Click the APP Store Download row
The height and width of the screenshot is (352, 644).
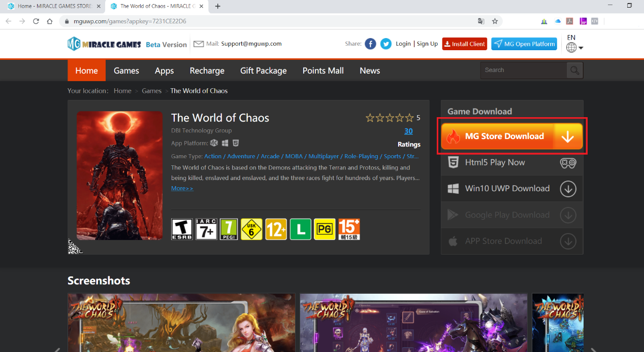click(x=512, y=241)
